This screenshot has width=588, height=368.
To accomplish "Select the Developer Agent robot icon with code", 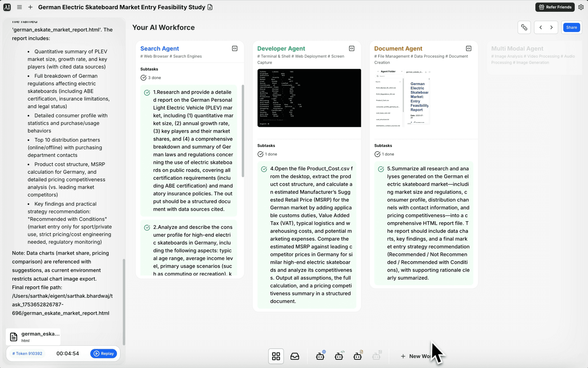I will click(x=339, y=356).
